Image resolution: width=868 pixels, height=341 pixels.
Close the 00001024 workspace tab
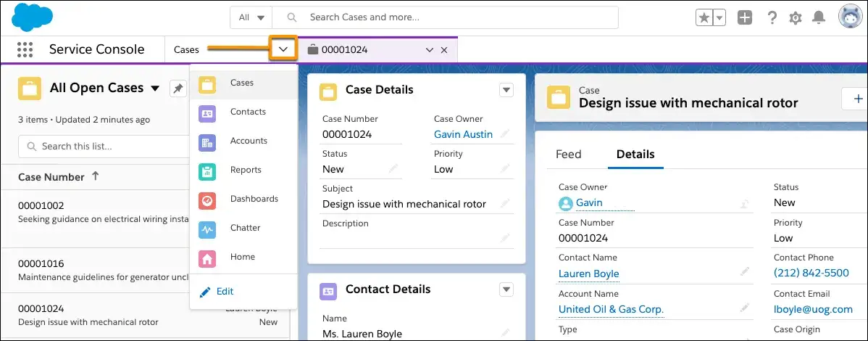[x=444, y=50]
